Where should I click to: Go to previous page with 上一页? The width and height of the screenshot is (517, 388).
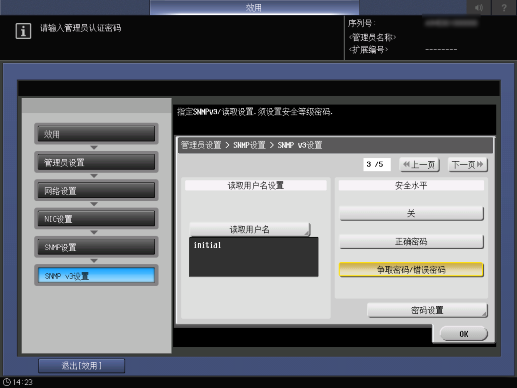(420, 165)
